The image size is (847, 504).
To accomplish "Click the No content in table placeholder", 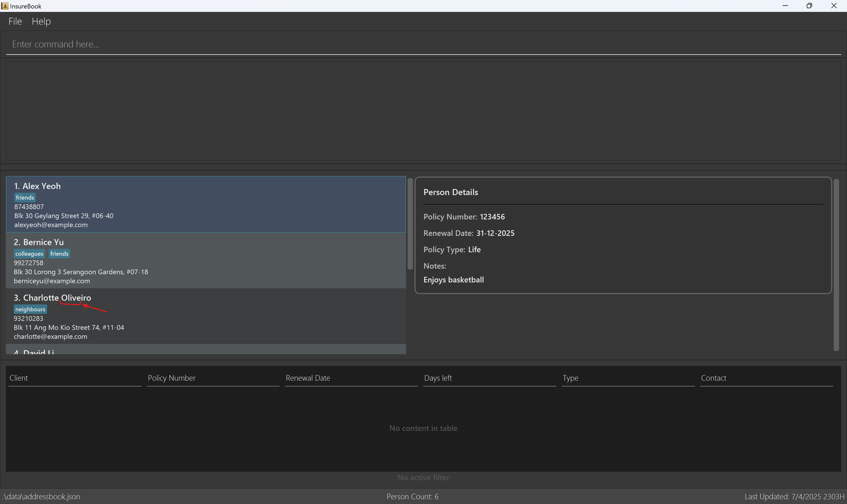I will coord(423,428).
